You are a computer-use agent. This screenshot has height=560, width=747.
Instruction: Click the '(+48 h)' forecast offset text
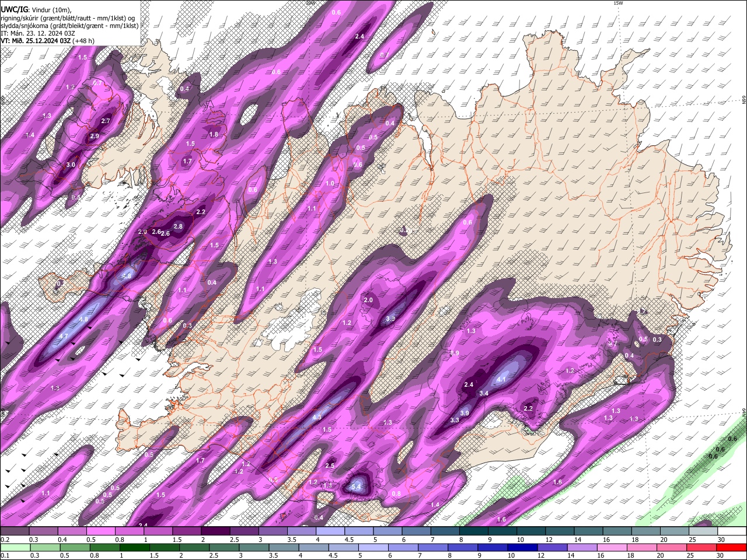pyautogui.click(x=83, y=41)
